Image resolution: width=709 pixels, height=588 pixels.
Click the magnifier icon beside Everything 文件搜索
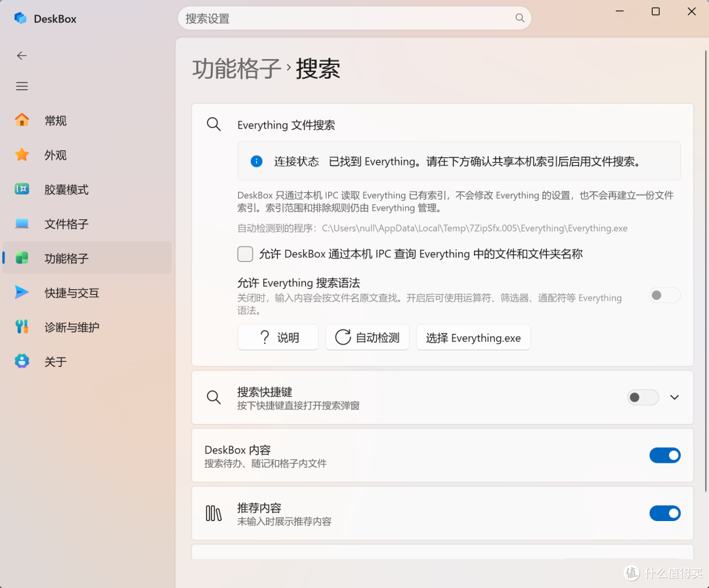(213, 124)
